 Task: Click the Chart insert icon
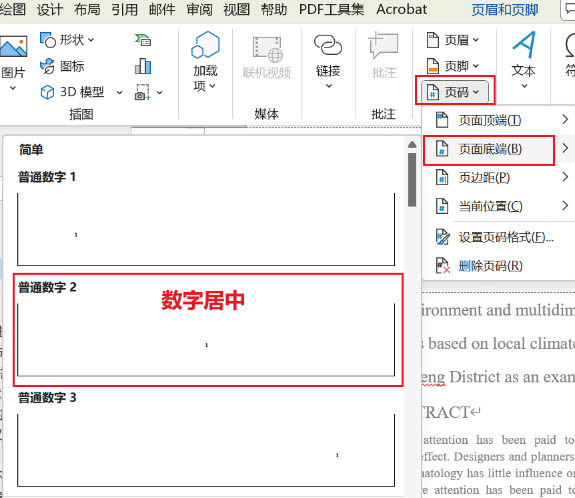pyautogui.click(x=143, y=66)
